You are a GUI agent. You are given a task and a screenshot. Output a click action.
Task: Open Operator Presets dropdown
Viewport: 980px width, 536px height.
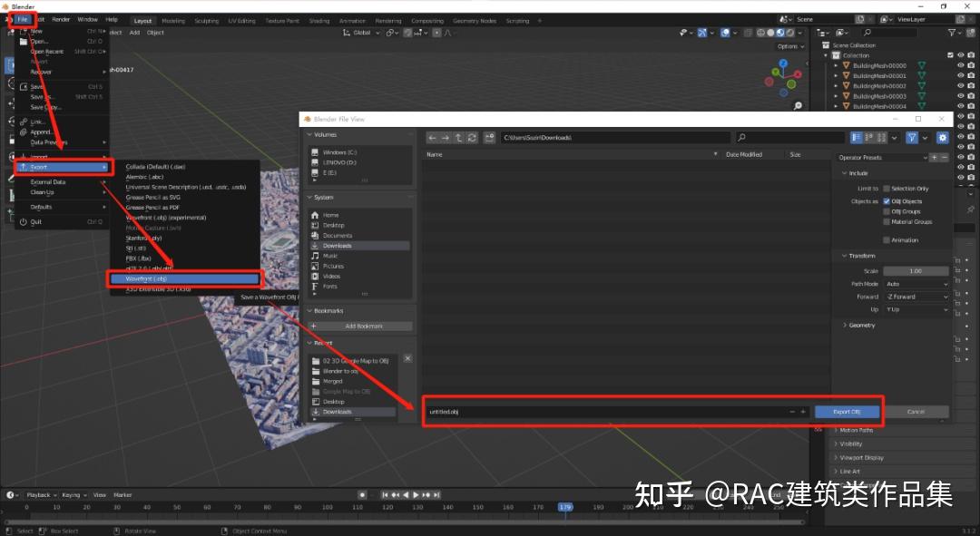pyautogui.click(x=883, y=158)
